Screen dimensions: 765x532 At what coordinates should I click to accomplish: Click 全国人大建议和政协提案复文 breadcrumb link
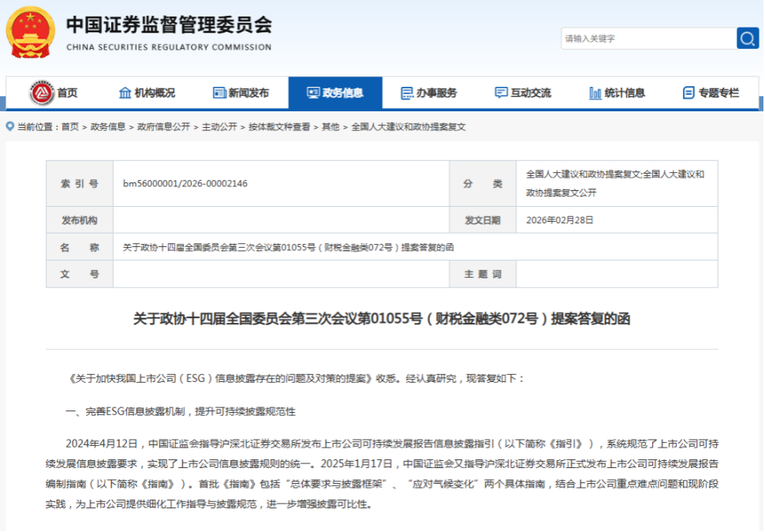click(408, 127)
